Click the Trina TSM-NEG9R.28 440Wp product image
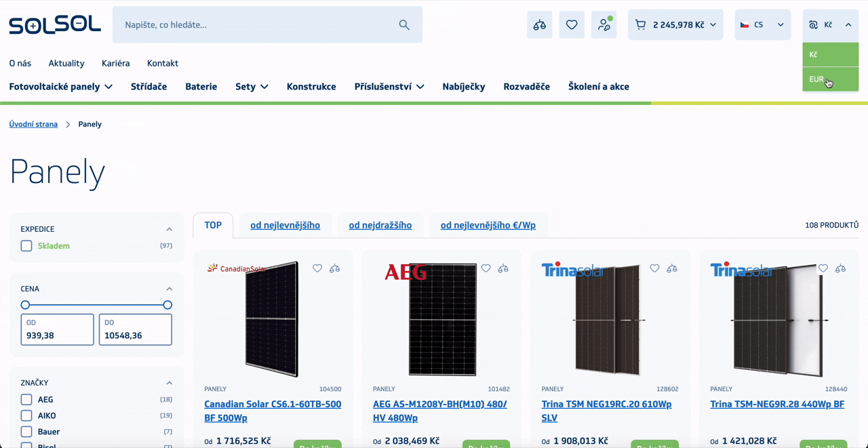The height and width of the screenshot is (448, 868). [780, 319]
